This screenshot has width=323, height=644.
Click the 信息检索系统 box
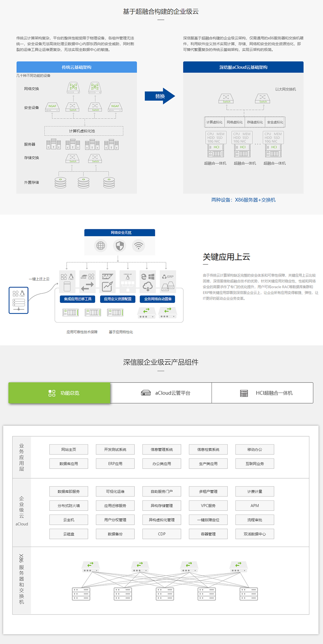(x=208, y=449)
